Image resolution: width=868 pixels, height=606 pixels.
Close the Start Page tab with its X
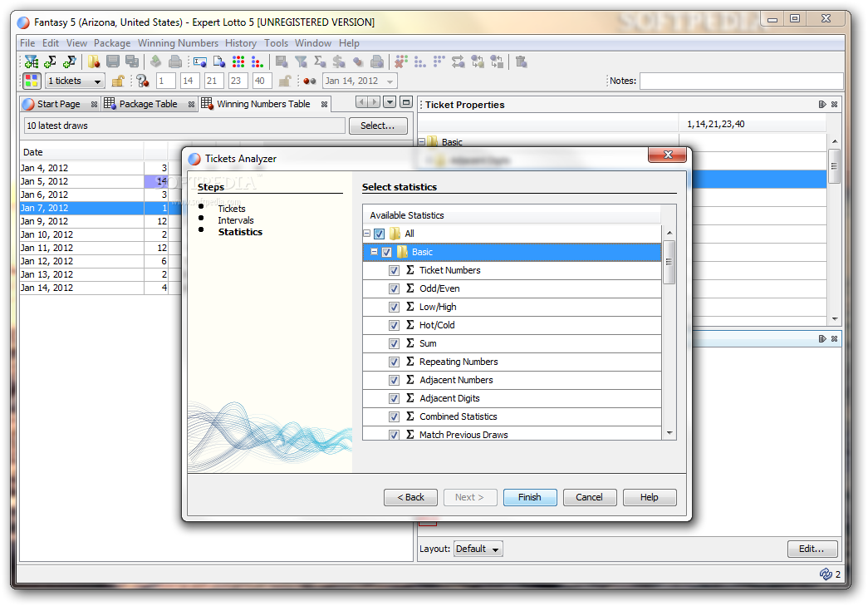(94, 104)
